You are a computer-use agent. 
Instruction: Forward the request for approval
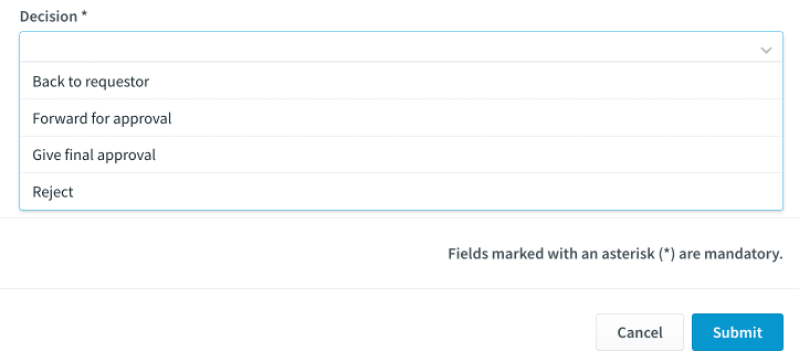click(x=401, y=118)
